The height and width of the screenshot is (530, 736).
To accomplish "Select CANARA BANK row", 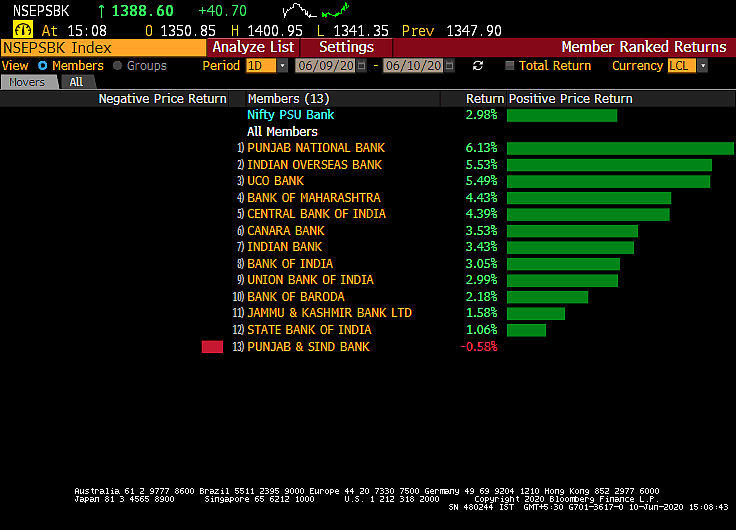I will pyautogui.click(x=285, y=230).
